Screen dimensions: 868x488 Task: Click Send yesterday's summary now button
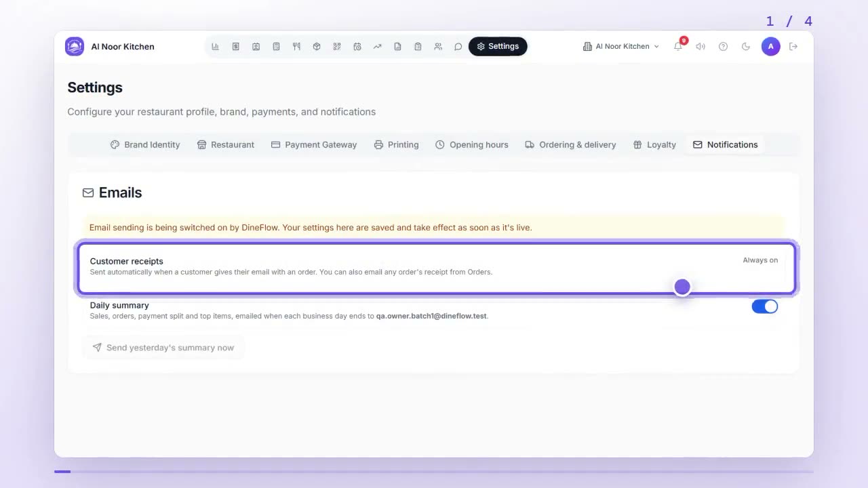pos(163,348)
